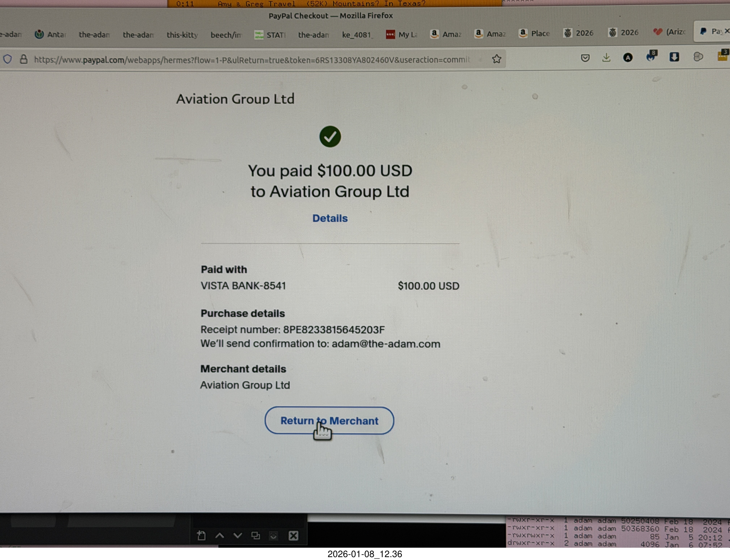This screenshot has width=730, height=560.
Task: Click the Return to Merchant button
Action: [329, 421]
